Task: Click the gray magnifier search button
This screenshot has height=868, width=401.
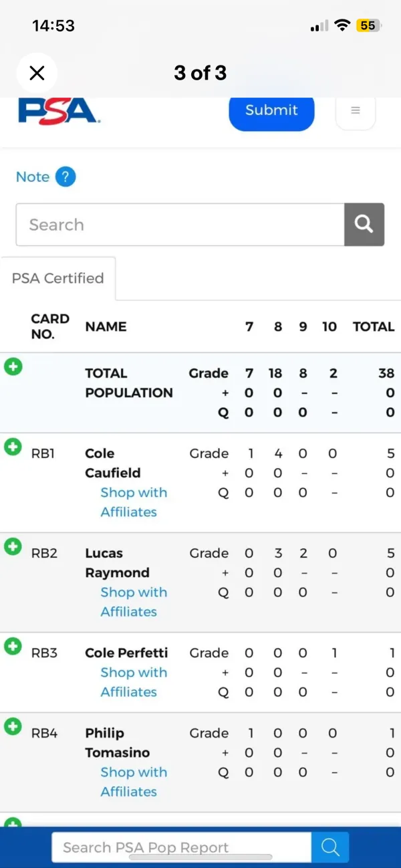Action: pos(364,225)
